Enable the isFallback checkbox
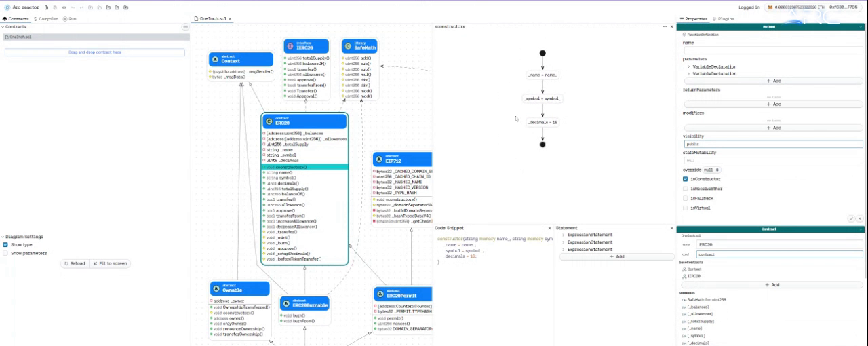The image size is (868, 346). [x=686, y=198]
